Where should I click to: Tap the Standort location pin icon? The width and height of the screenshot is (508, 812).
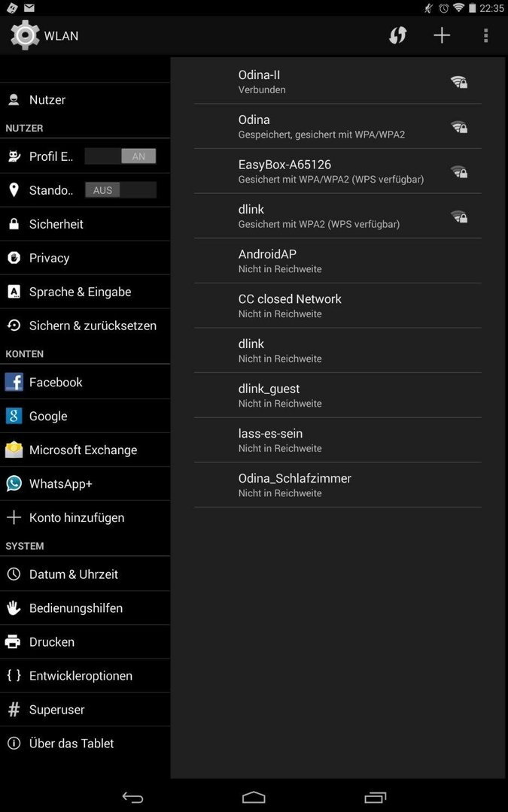click(14, 190)
